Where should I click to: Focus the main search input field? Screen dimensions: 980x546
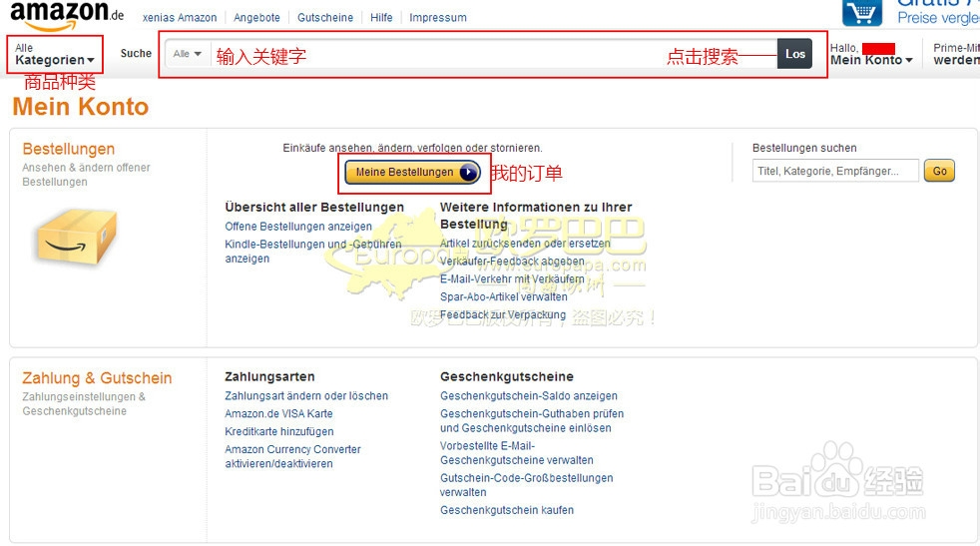tap(494, 55)
